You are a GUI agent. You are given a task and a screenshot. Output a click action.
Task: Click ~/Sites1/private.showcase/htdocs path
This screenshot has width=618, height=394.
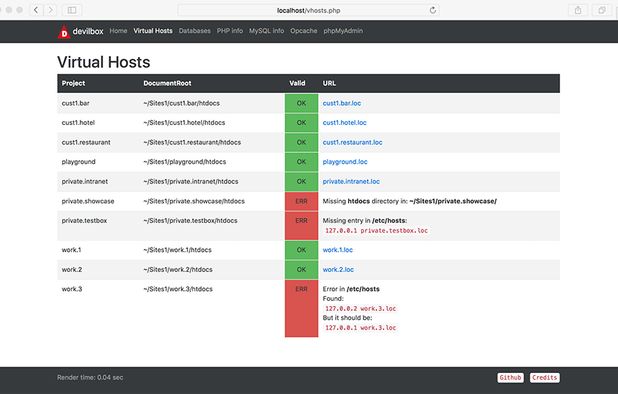pos(194,201)
